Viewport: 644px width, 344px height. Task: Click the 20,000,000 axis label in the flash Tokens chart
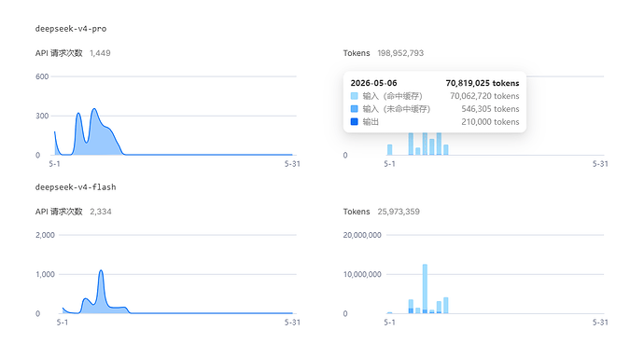click(x=362, y=235)
